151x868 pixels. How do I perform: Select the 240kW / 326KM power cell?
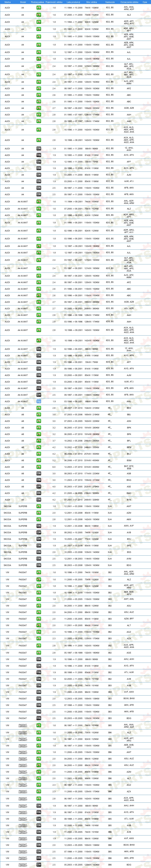tap(92, 500)
